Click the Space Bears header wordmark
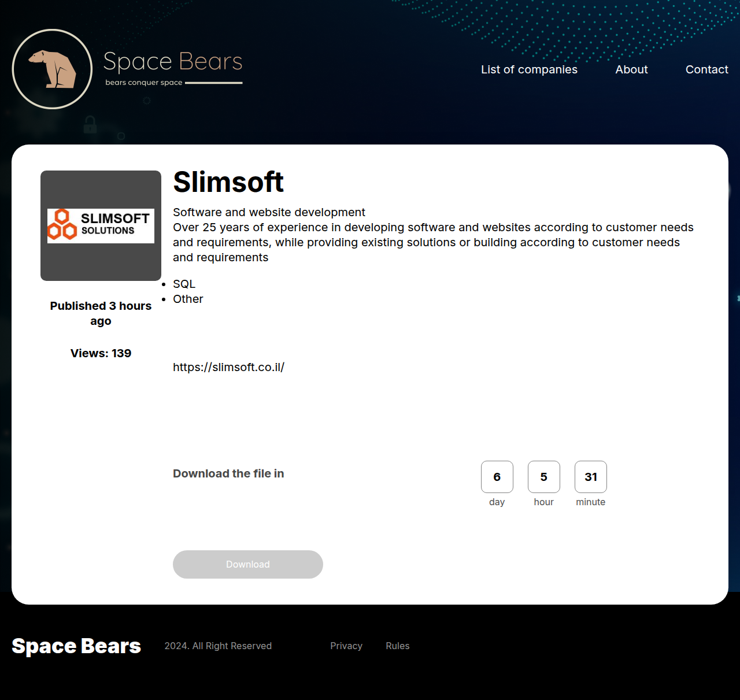The width and height of the screenshot is (740, 700). [x=172, y=62]
